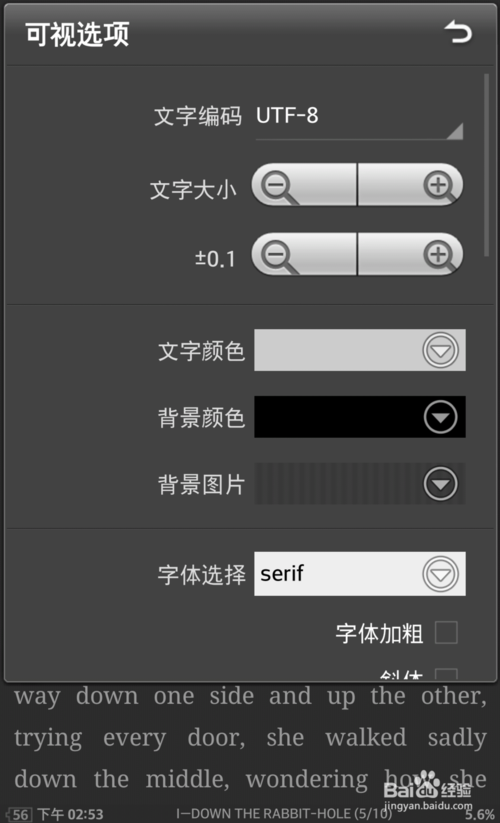Screen dimensions: 500x823
Task: Open the text color arrow icon
Action: coord(440,350)
